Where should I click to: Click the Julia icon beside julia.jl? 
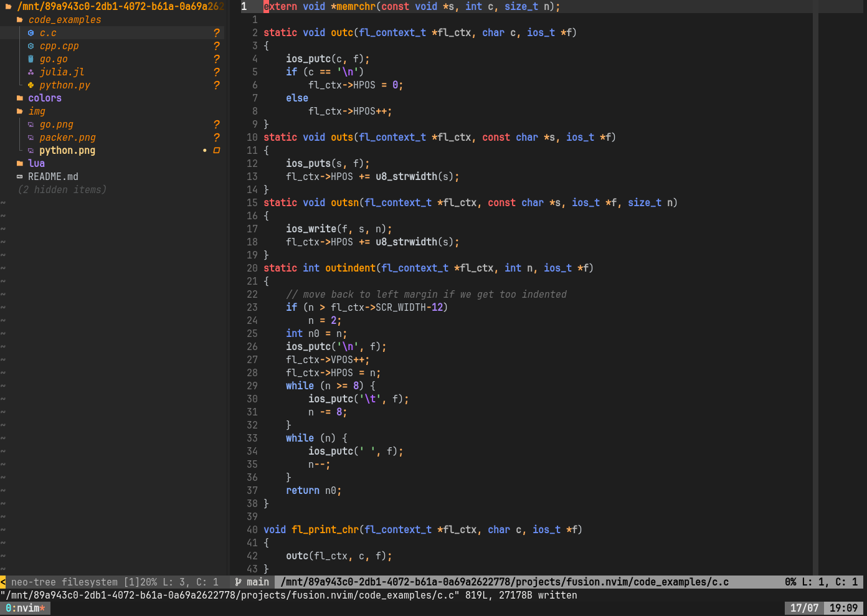tap(31, 72)
